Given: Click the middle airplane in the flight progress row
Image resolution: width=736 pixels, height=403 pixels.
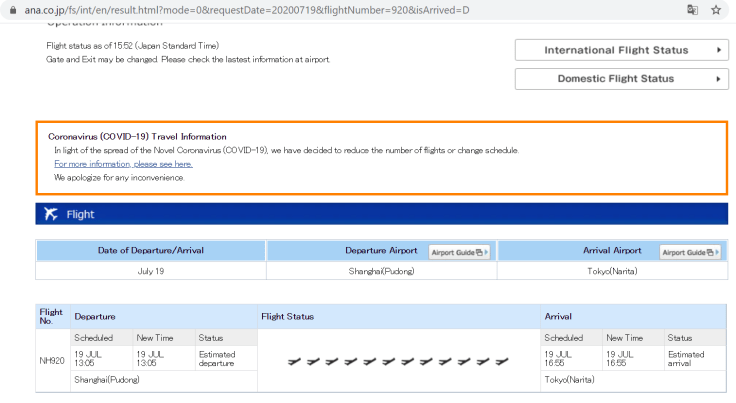Looking at the screenshot, I should pos(389,361).
